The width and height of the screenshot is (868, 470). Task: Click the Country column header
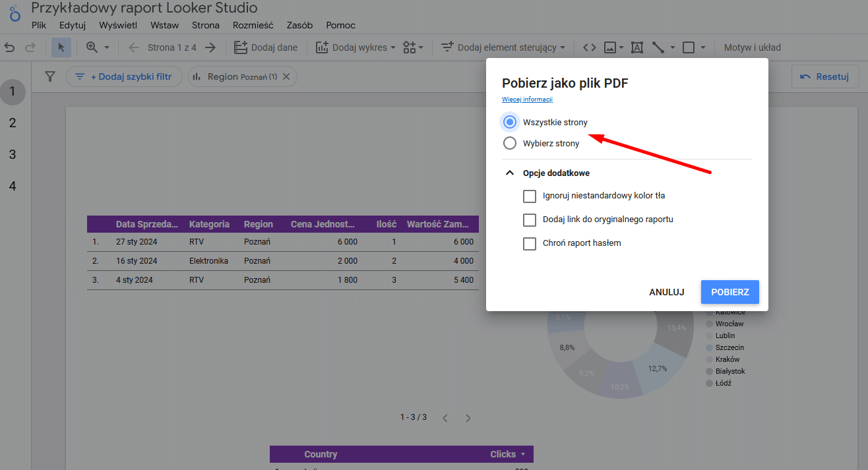[321, 454]
